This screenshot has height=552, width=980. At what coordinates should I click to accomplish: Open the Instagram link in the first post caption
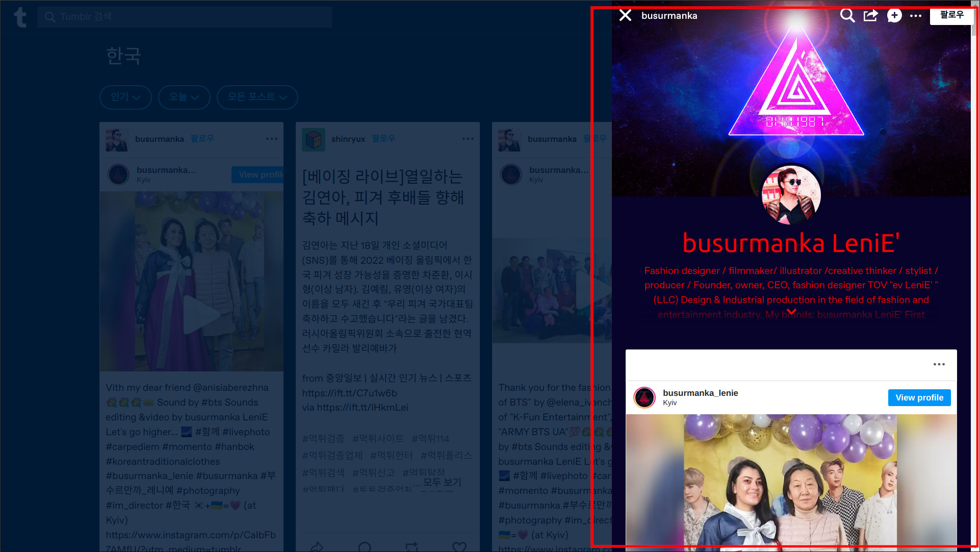pos(191,542)
